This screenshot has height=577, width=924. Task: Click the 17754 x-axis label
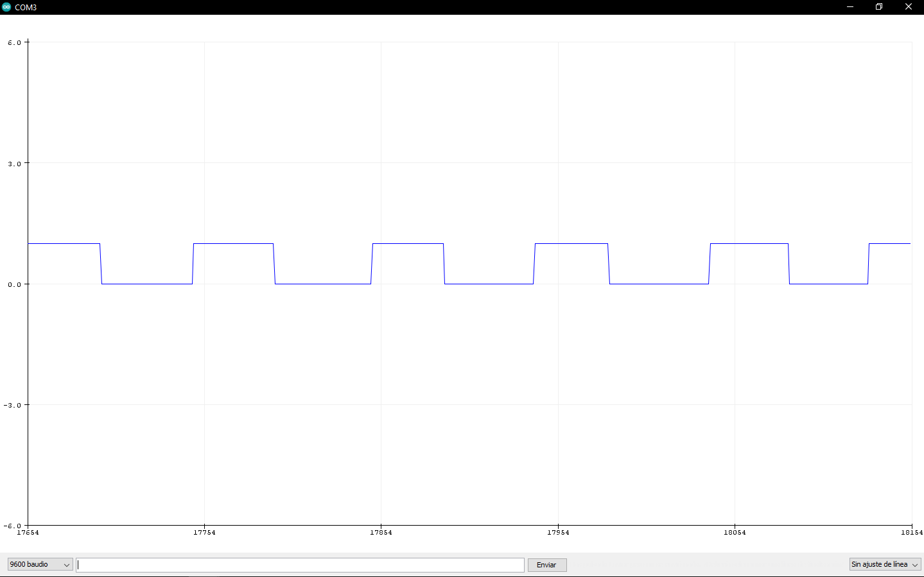[204, 533]
